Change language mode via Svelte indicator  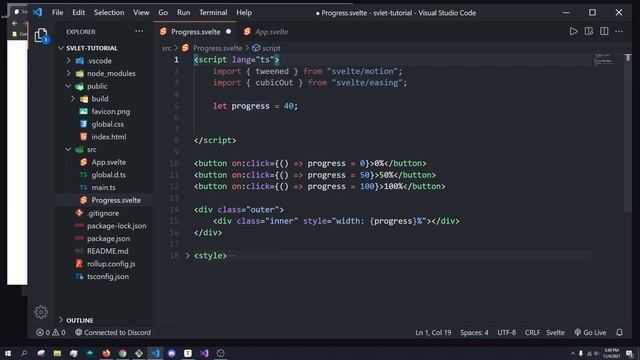(555, 332)
